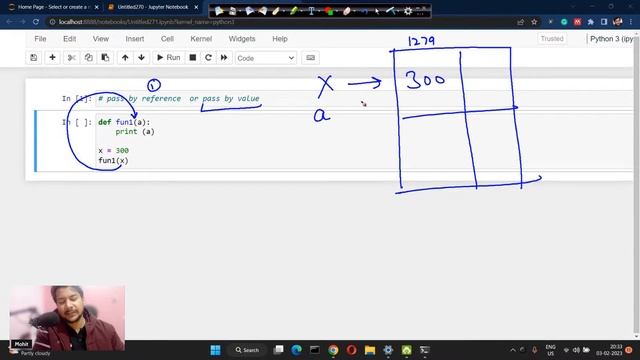The width and height of the screenshot is (640, 360).
Task: Open Microsoft Edge from the taskbar
Action: [296, 350]
